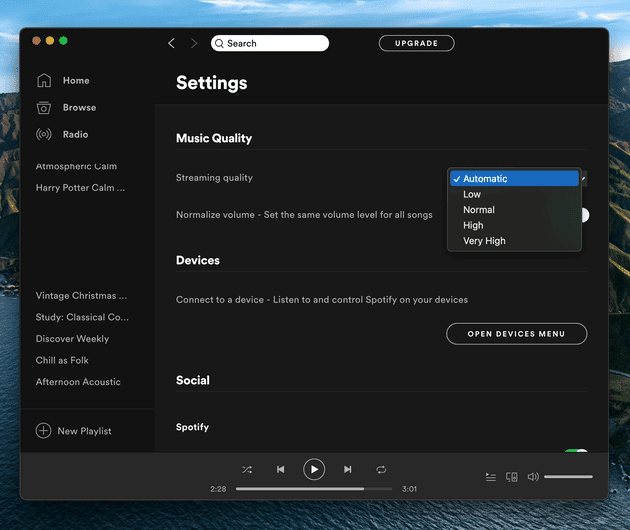Click the track duration 3:01

coord(409,489)
